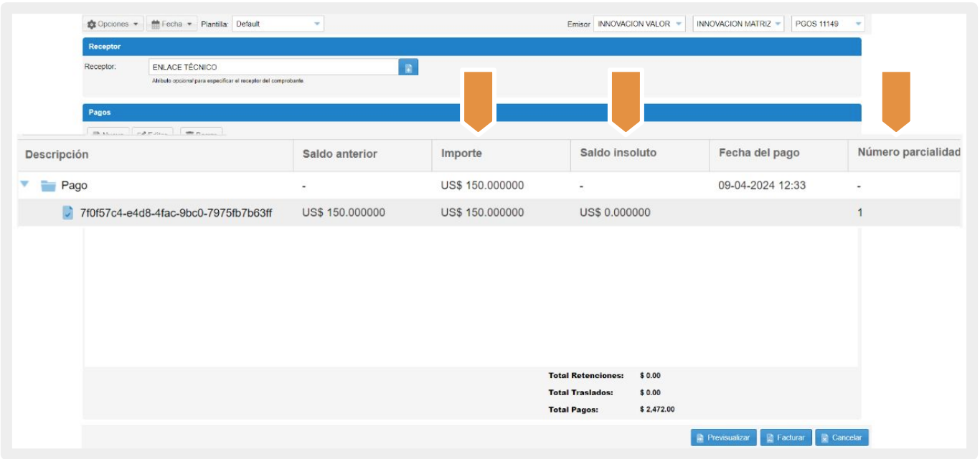Click the calendar icon in Fecha
This screenshot has width=980, height=459.
coord(155,24)
